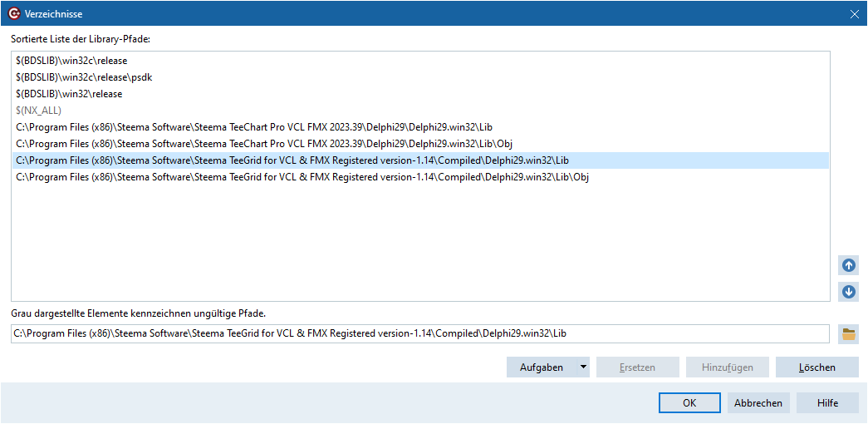Click the Hinzufügen button
This screenshot has width=868, height=424.
click(728, 367)
